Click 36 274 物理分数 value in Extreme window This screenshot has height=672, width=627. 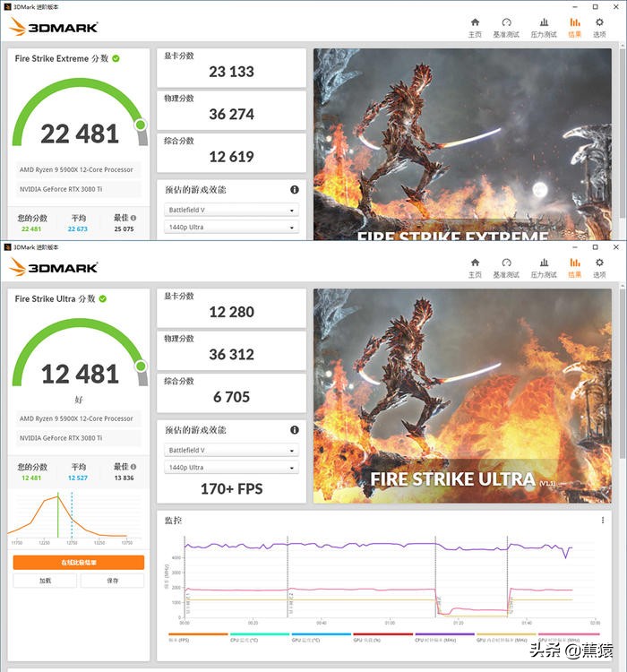(x=231, y=114)
